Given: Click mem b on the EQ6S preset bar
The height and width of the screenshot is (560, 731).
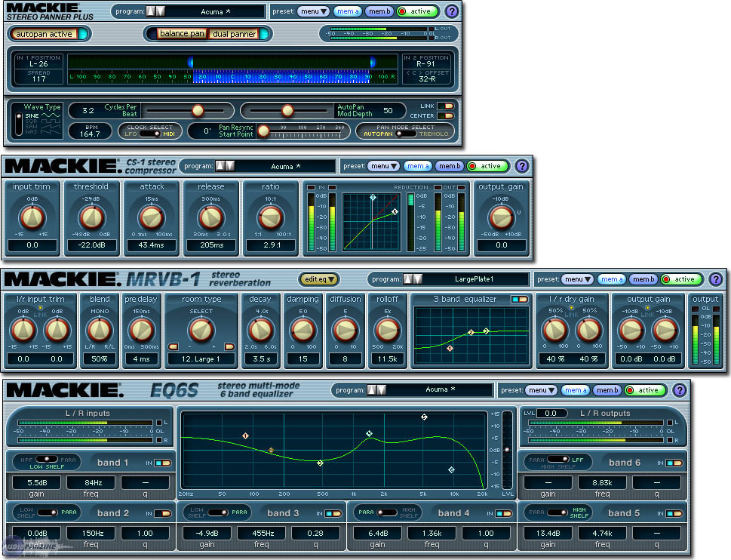Looking at the screenshot, I should tap(608, 389).
